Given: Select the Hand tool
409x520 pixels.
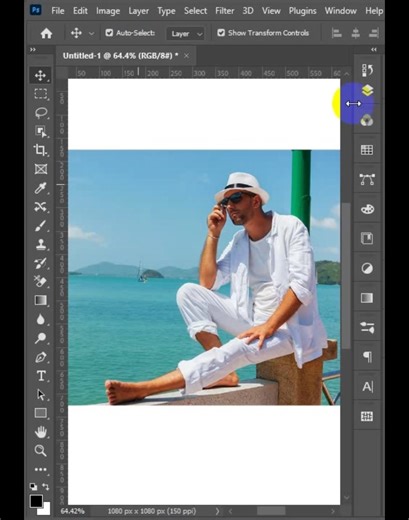Looking at the screenshot, I should point(40,432).
